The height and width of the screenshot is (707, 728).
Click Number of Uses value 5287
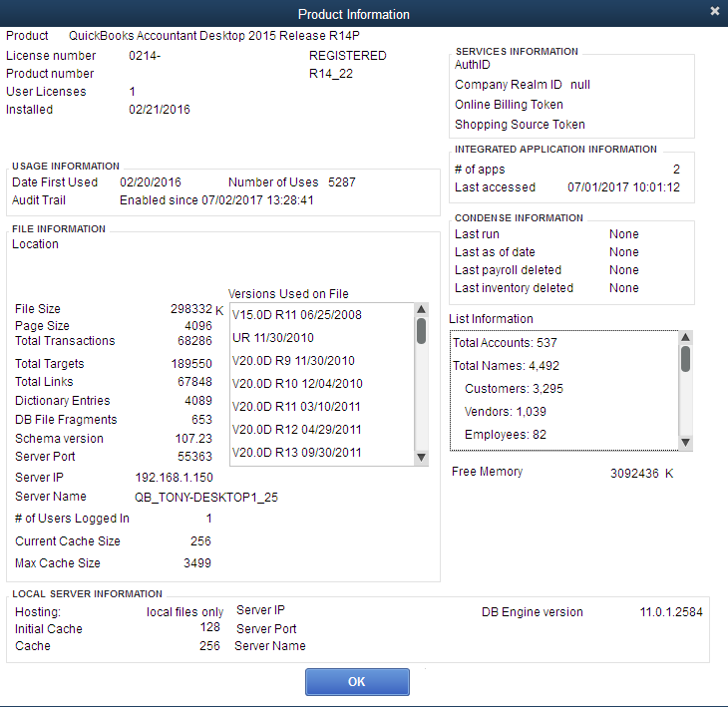[342, 181]
